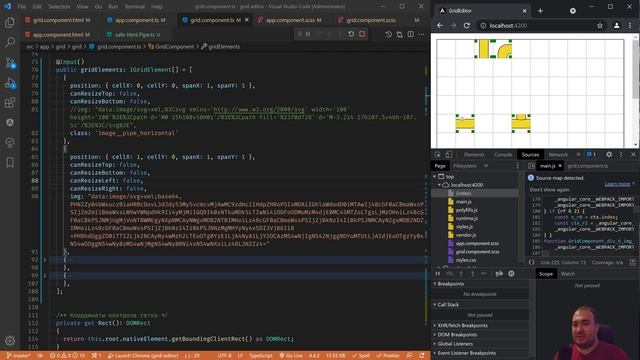The width and height of the screenshot is (640, 360).
Task: Select vendor.js in the Sources file tree
Action: pyautogui.click(x=465, y=235)
